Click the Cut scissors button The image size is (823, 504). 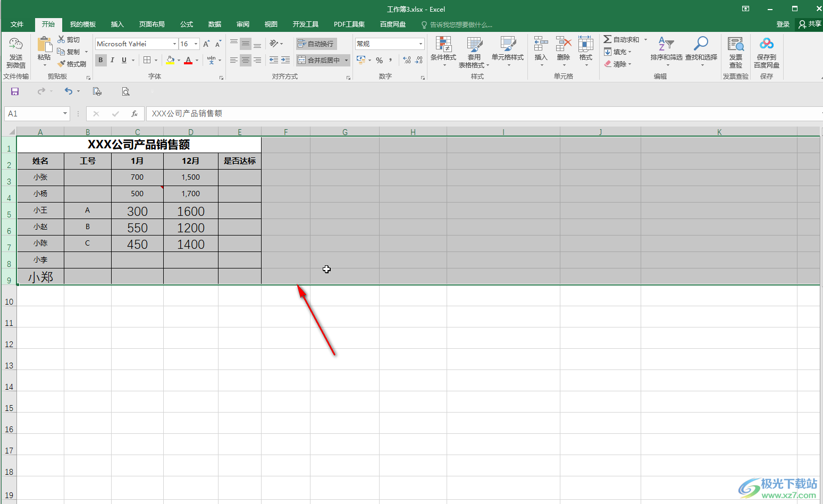pyautogui.click(x=69, y=40)
